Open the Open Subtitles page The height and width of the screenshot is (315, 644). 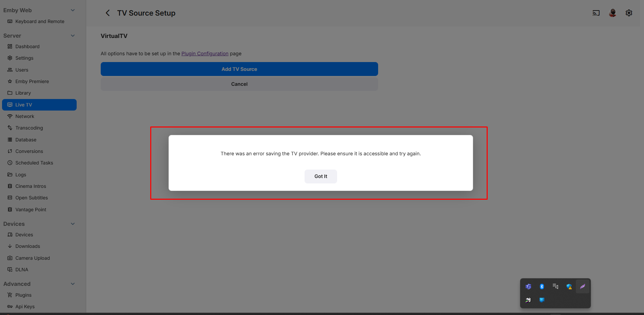click(x=39, y=198)
